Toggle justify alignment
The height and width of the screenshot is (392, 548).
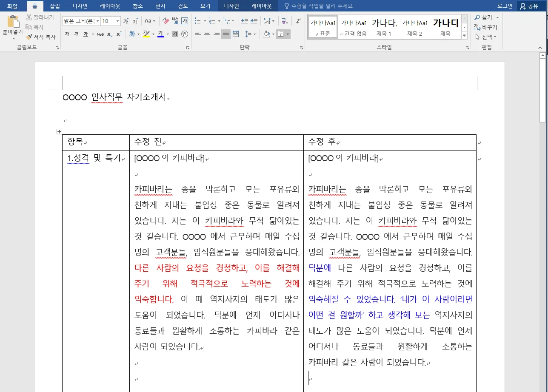[226, 34]
